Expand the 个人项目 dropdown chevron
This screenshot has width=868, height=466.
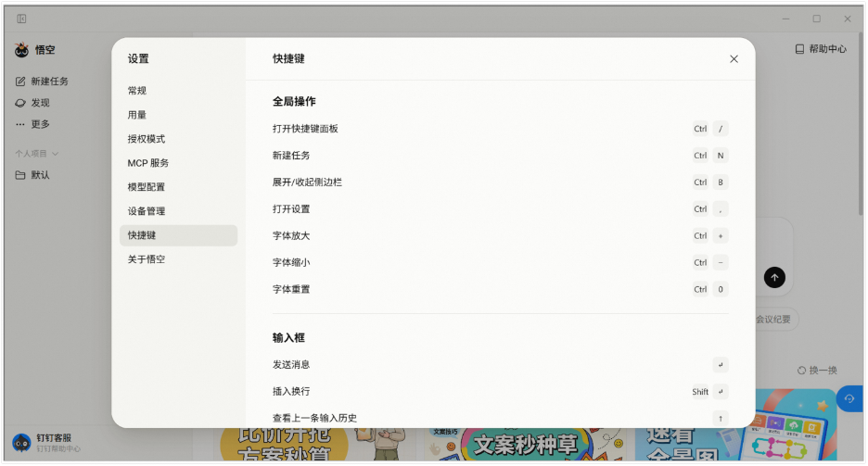(x=56, y=154)
